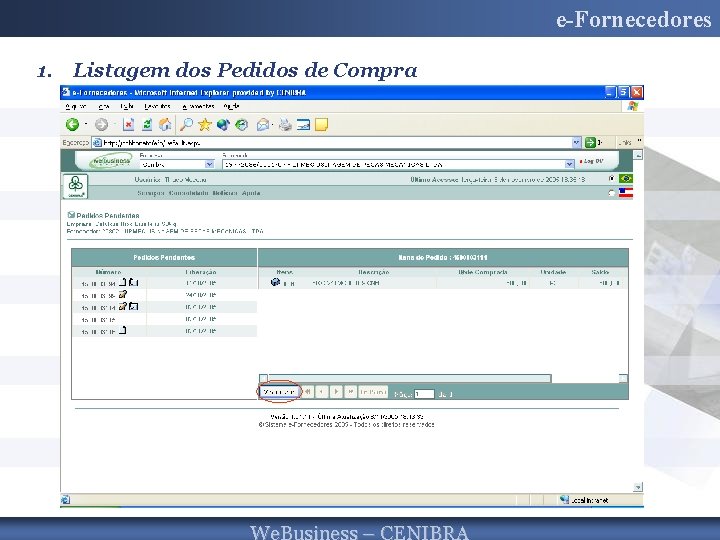720x540 pixels.
Task: Print the page with the printer icon
Action: pyautogui.click(x=285, y=124)
